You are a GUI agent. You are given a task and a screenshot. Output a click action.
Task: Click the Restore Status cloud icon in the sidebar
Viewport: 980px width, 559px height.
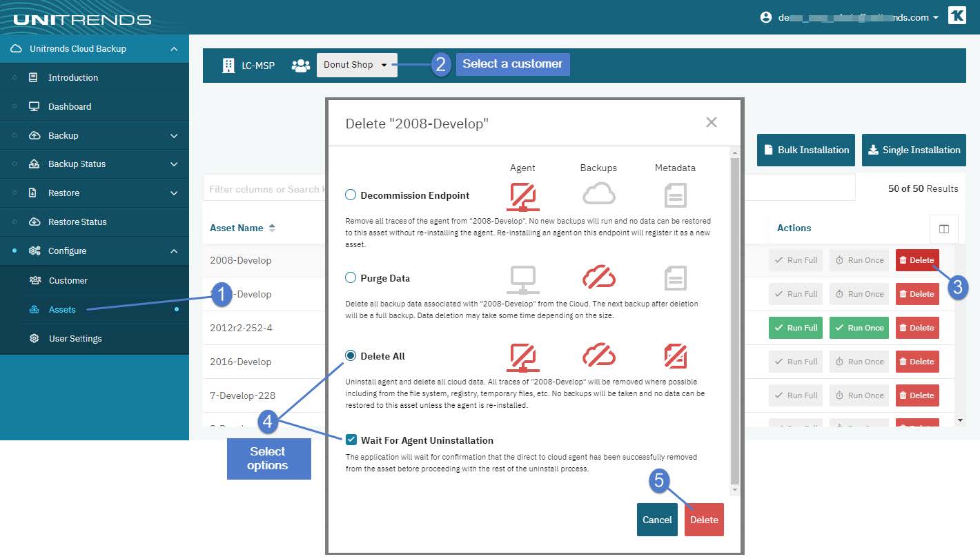tap(34, 222)
